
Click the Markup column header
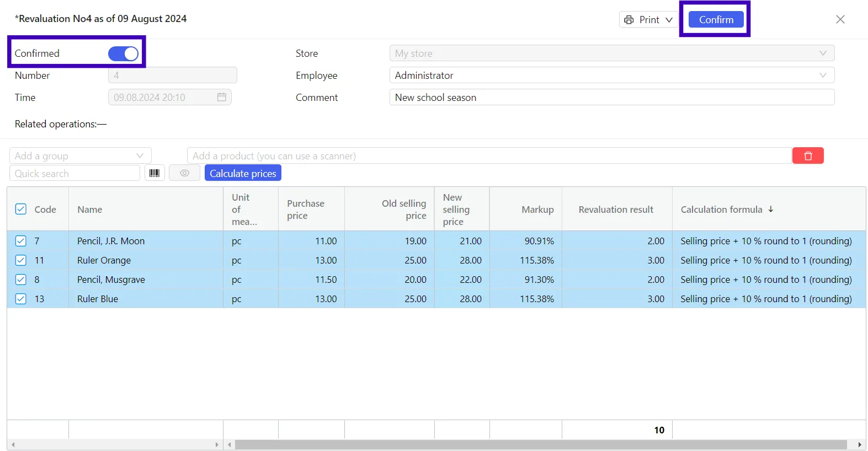525,210
